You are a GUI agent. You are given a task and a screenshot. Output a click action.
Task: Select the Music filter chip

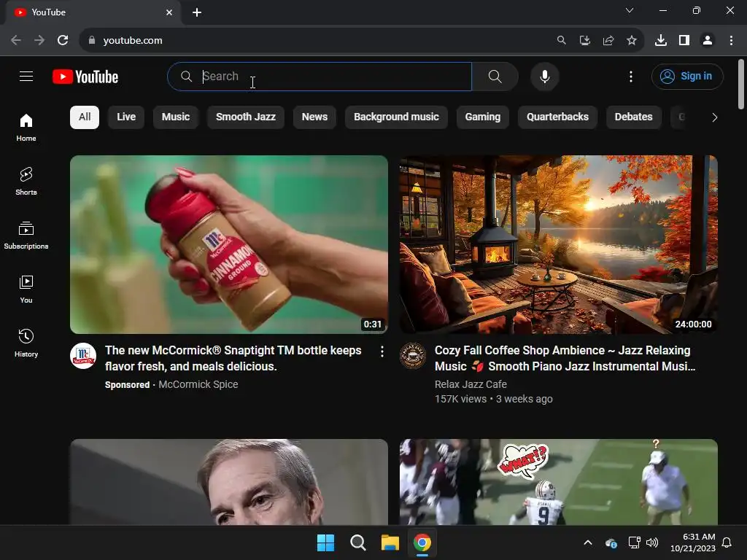pyautogui.click(x=176, y=117)
